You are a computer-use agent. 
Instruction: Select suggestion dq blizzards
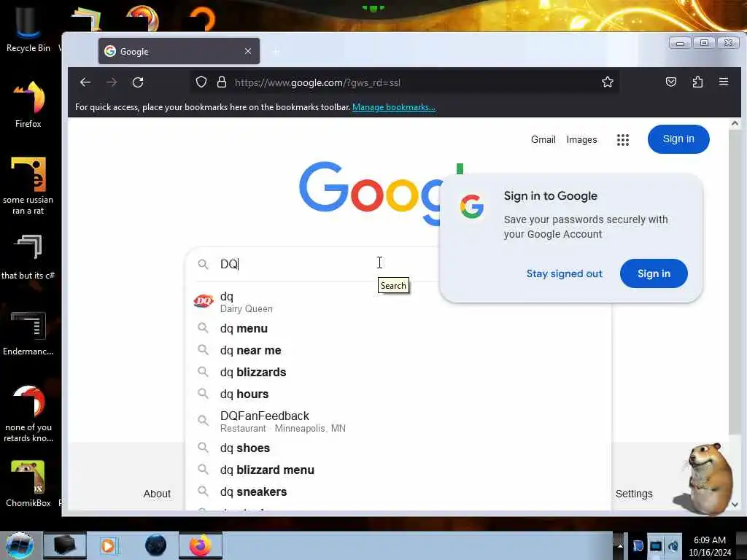click(x=398, y=373)
